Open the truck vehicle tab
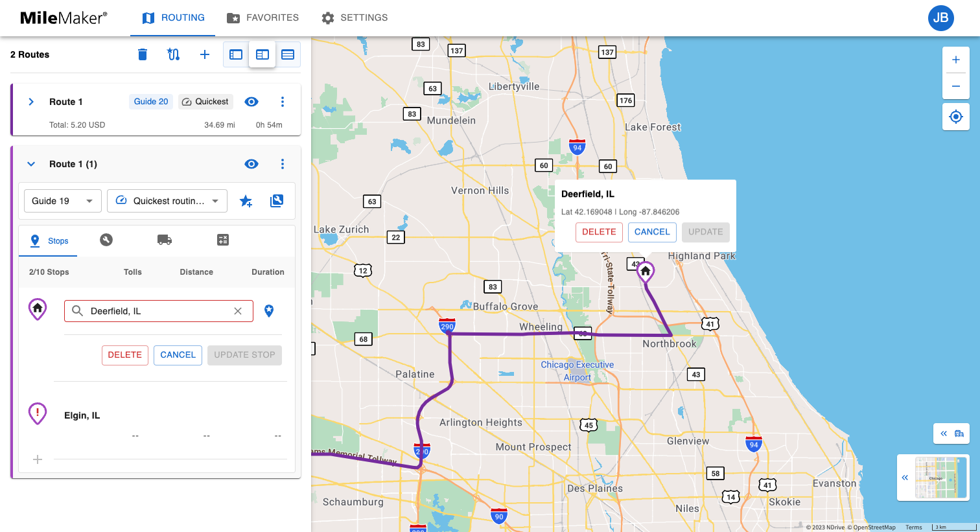The image size is (980, 532). (165, 240)
